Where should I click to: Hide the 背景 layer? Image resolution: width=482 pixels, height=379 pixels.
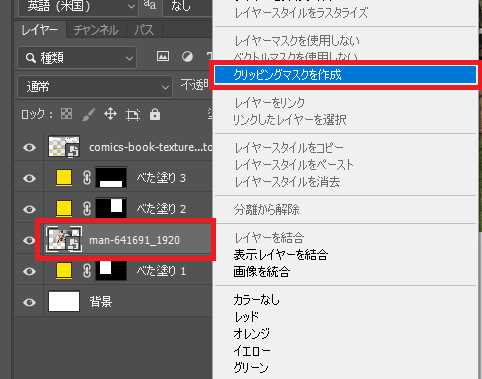click(29, 302)
